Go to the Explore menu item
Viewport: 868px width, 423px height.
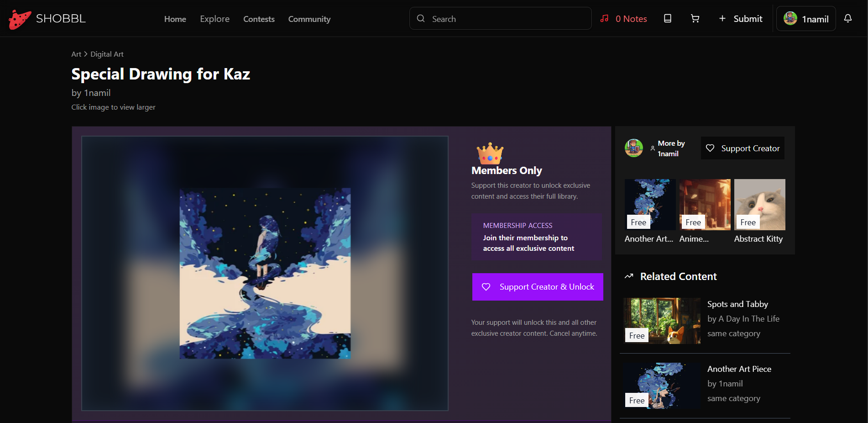pos(214,19)
